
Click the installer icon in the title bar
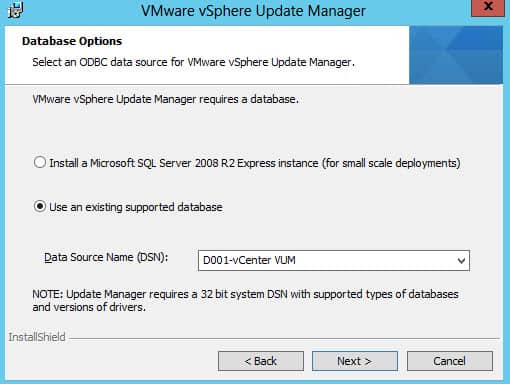click(x=15, y=10)
